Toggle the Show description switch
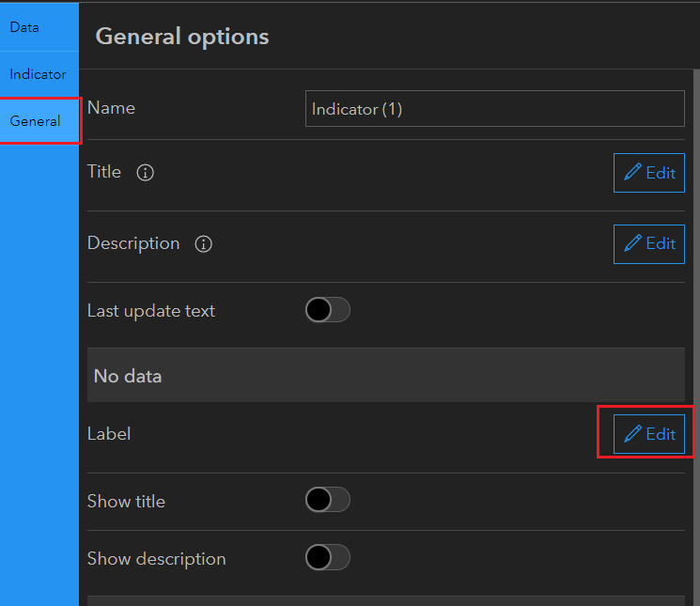This screenshot has height=606, width=700. pyautogui.click(x=328, y=558)
